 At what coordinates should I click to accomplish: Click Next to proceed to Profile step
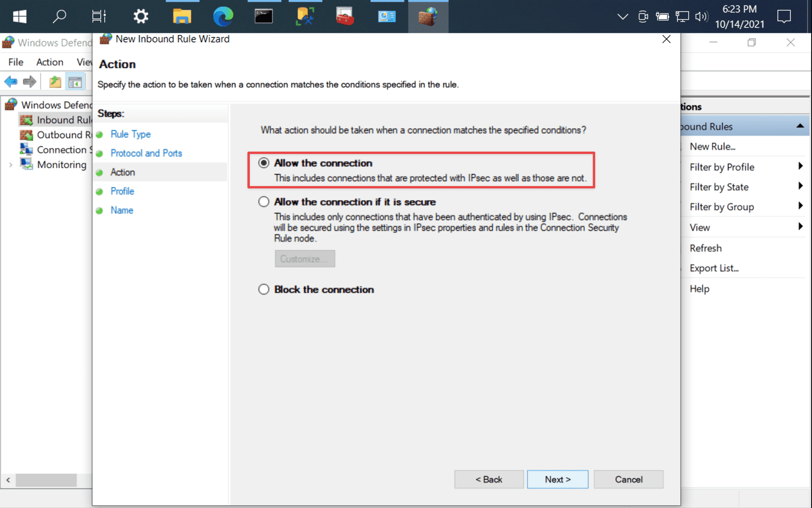(x=557, y=479)
